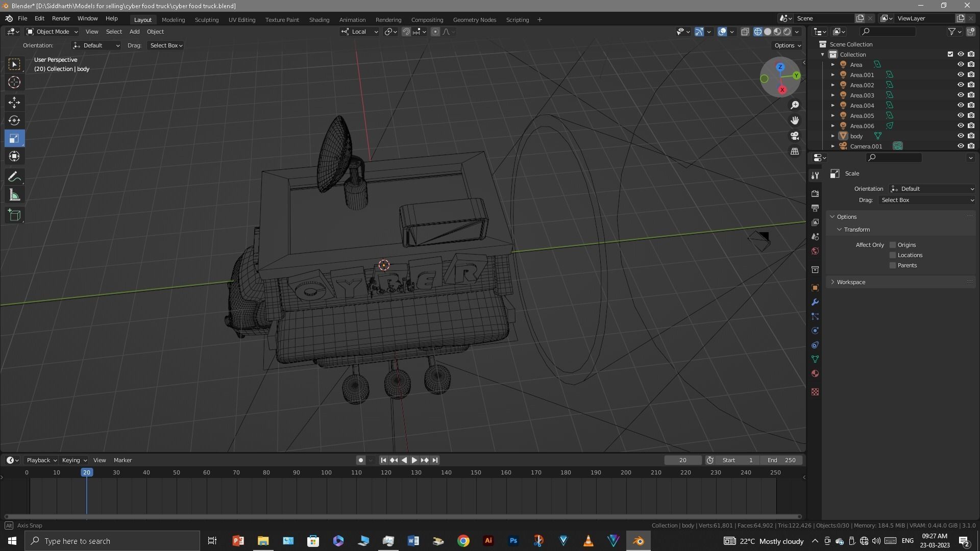This screenshot has width=980, height=551.
Task: Toggle snapping magnet icon
Action: [406, 32]
